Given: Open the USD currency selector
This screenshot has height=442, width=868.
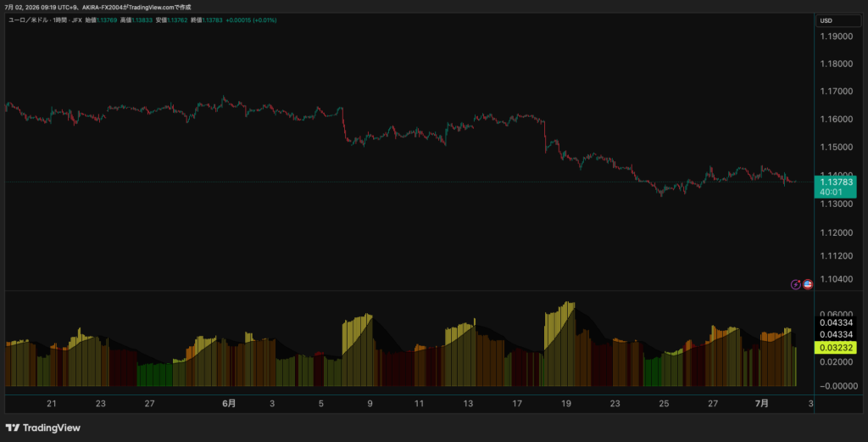Looking at the screenshot, I should click(x=838, y=20).
